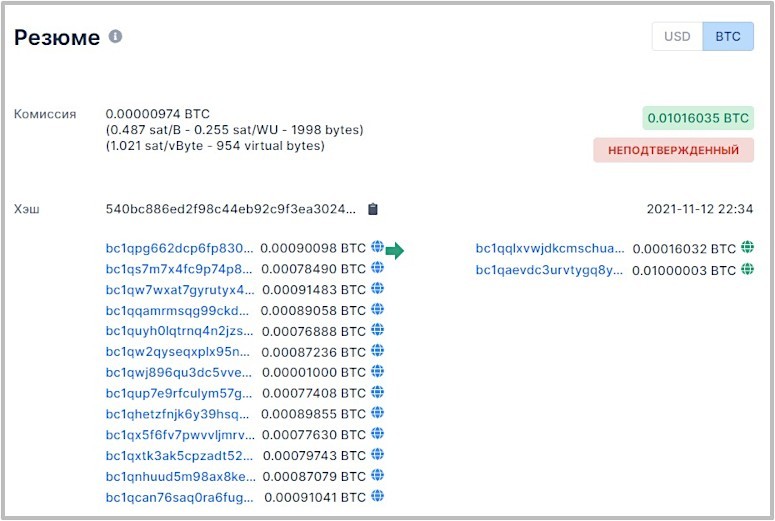Click the НЕПОДТВЕРЖДЕННЫЙ status badge

click(x=674, y=150)
